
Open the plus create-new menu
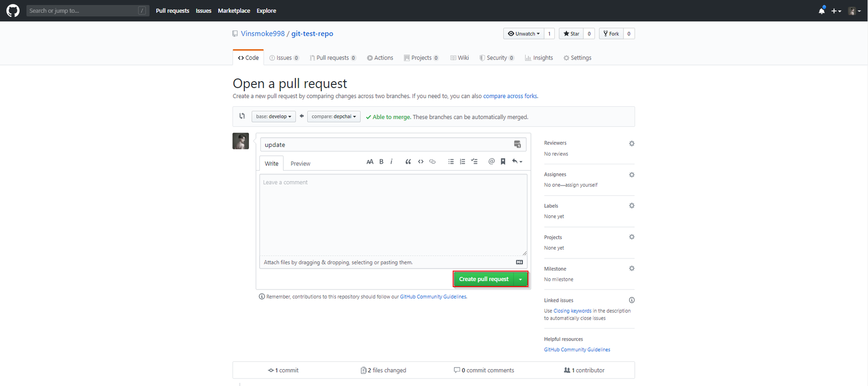tap(836, 11)
